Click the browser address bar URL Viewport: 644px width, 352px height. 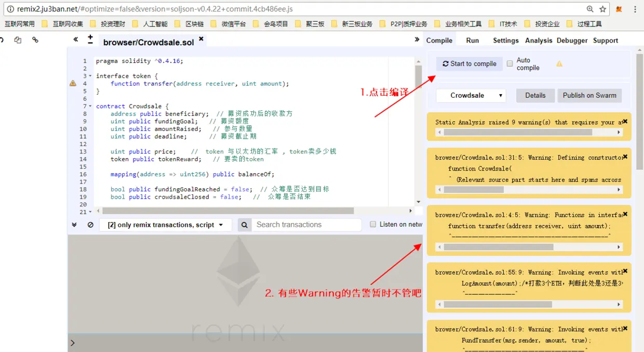pyautogui.click(x=156, y=9)
